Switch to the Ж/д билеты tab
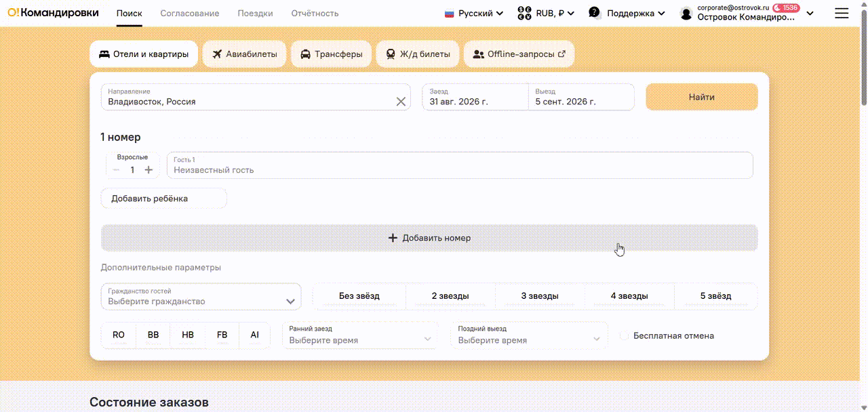Image resolution: width=868 pixels, height=412 pixels. pos(418,54)
